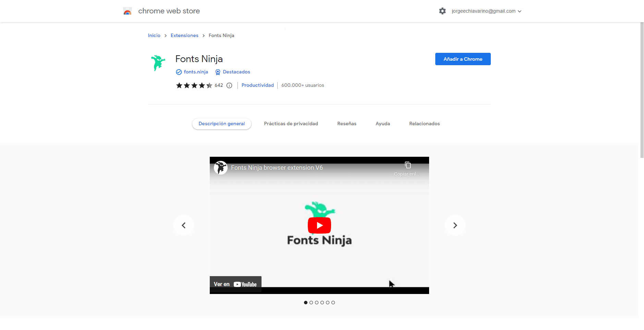Click the verified badge icon beside fonts.ninja

179,72
